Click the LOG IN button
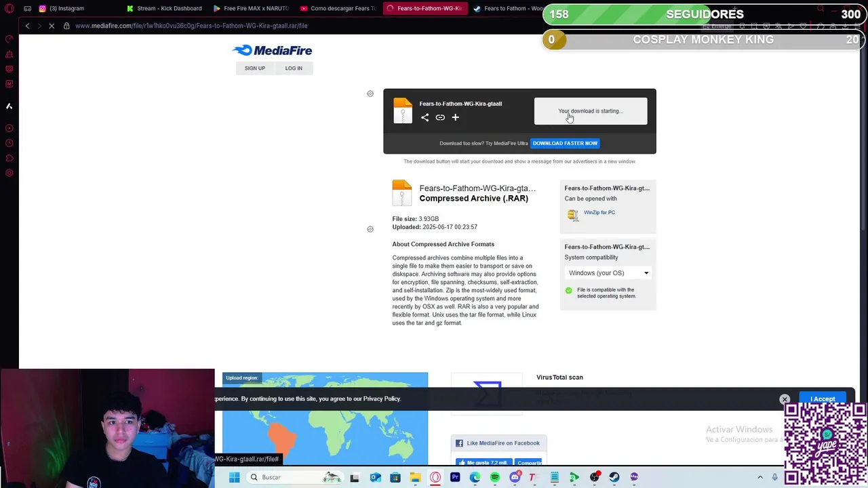Screen dimensions: 868x488 (294, 68)
